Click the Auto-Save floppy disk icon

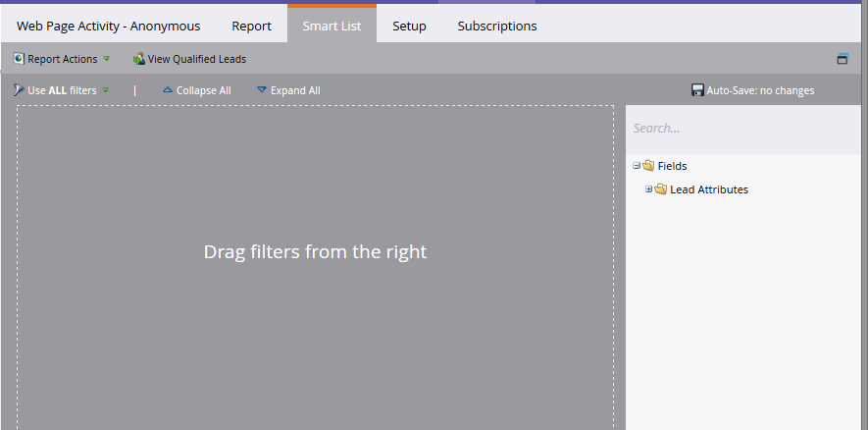pos(697,90)
